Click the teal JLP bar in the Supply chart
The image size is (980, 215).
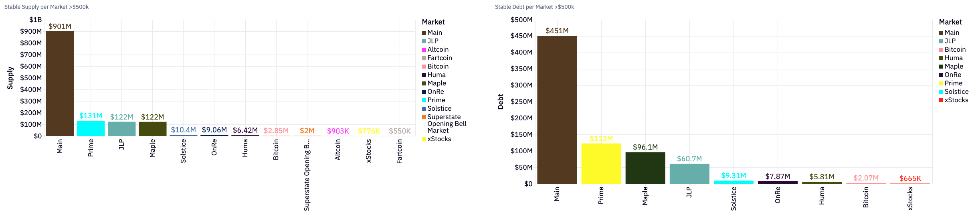point(121,129)
